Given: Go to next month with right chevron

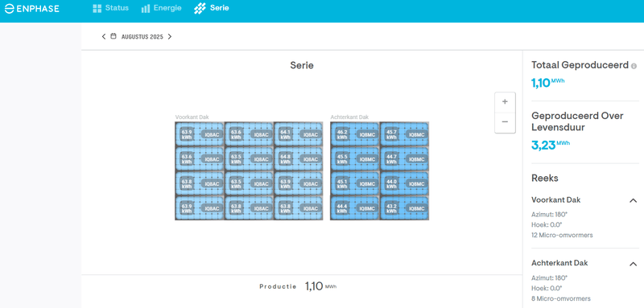Looking at the screenshot, I should [170, 36].
